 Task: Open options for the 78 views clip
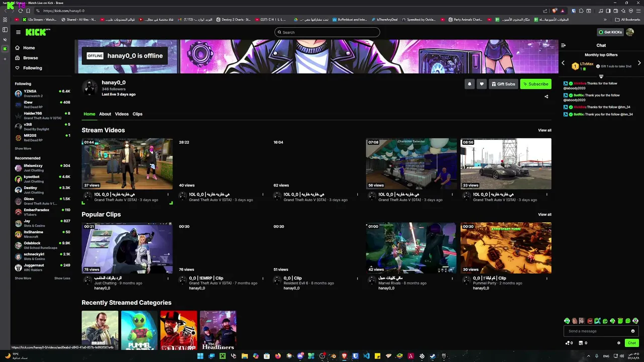pyautogui.click(x=168, y=278)
